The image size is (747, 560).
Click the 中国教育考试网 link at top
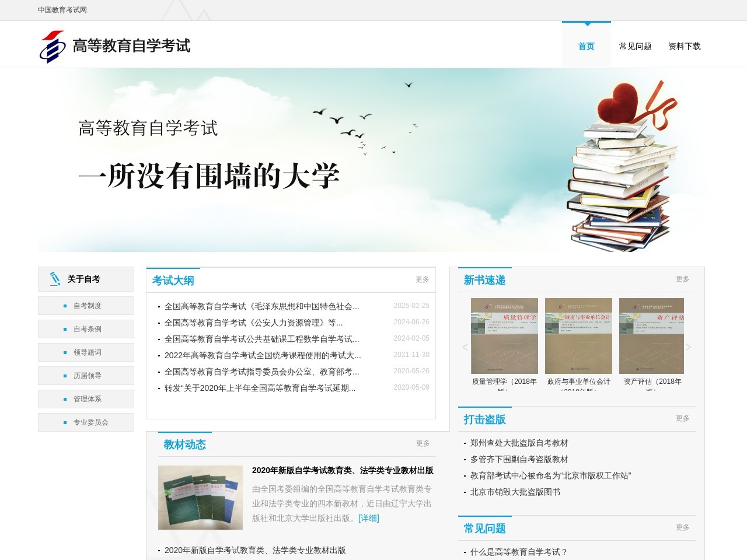61,9
